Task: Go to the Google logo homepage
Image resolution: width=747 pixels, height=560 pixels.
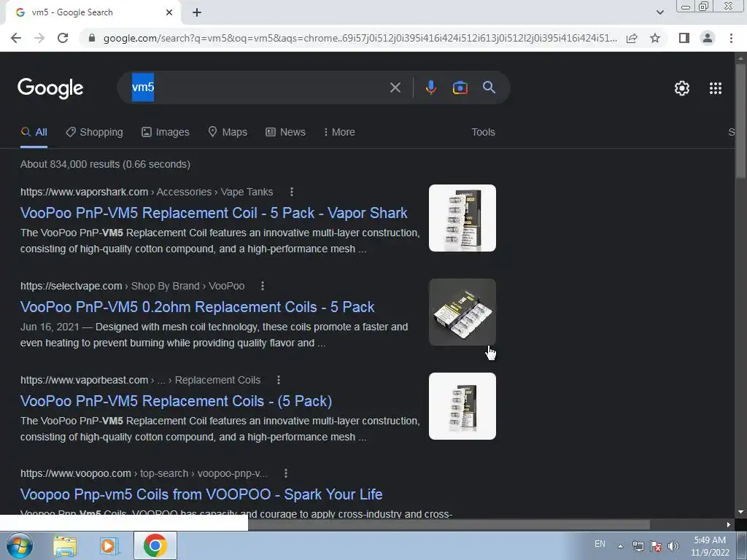Action: pos(50,88)
